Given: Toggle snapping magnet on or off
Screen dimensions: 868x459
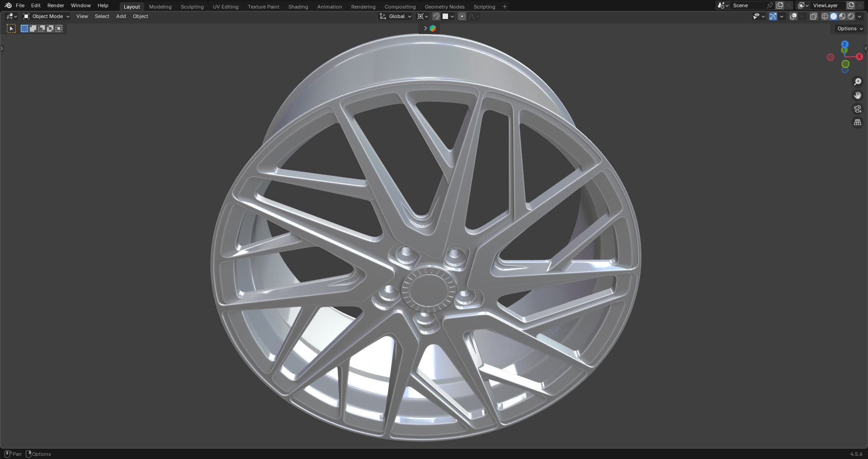Looking at the screenshot, I should [436, 16].
